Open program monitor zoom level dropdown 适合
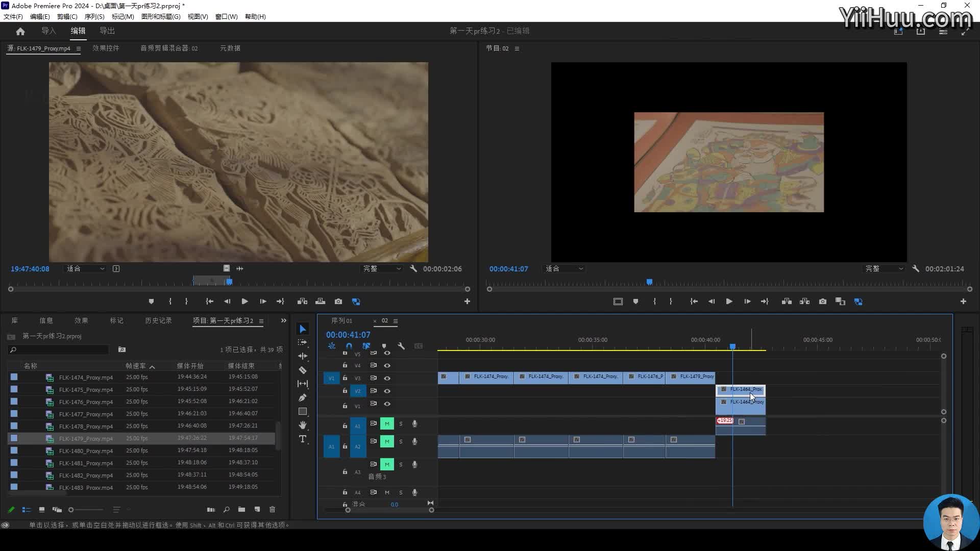Viewport: 980px width, 551px height. coord(564,268)
